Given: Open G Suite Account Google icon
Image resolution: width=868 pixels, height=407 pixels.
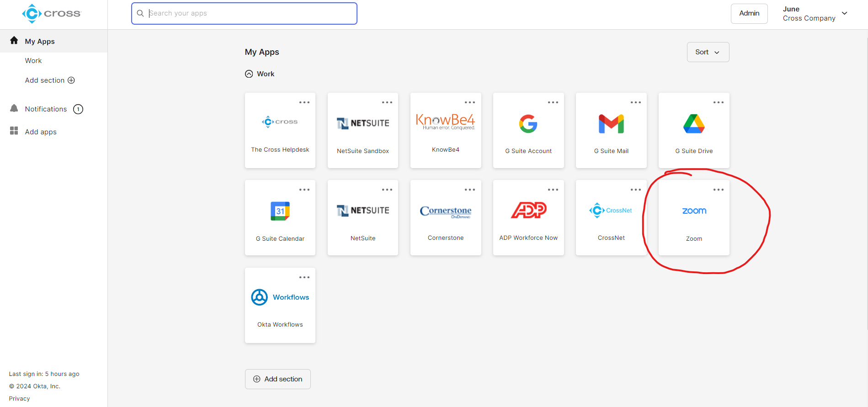Looking at the screenshot, I should [x=528, y=124].
